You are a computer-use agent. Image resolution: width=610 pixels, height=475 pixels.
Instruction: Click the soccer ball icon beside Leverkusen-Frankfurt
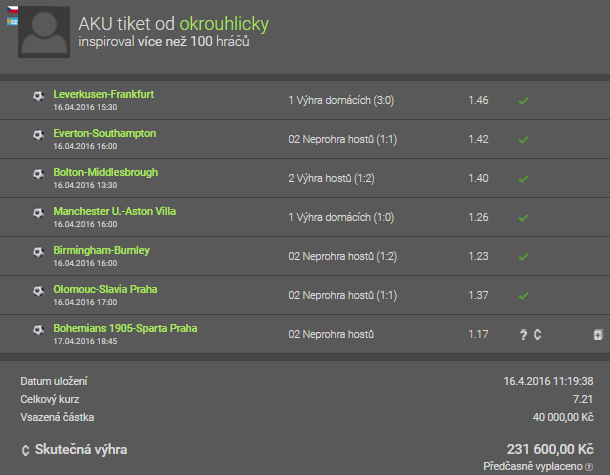pos(38,97)
